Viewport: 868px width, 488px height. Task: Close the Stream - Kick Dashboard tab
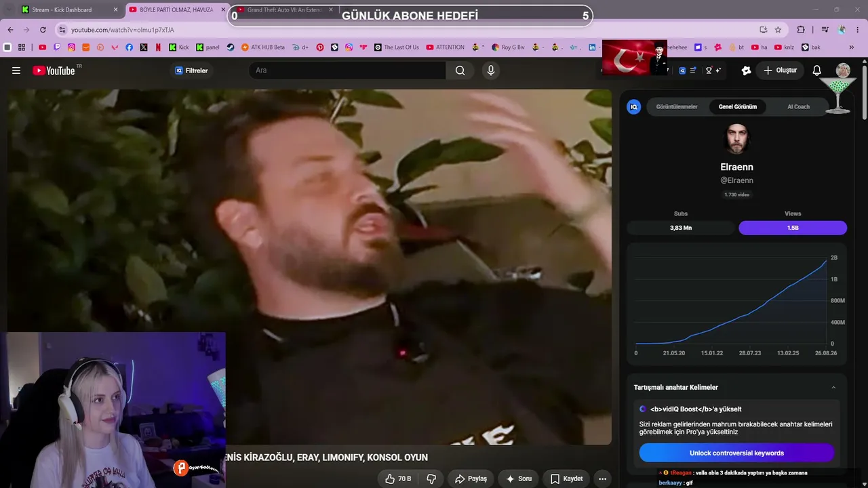115,9
